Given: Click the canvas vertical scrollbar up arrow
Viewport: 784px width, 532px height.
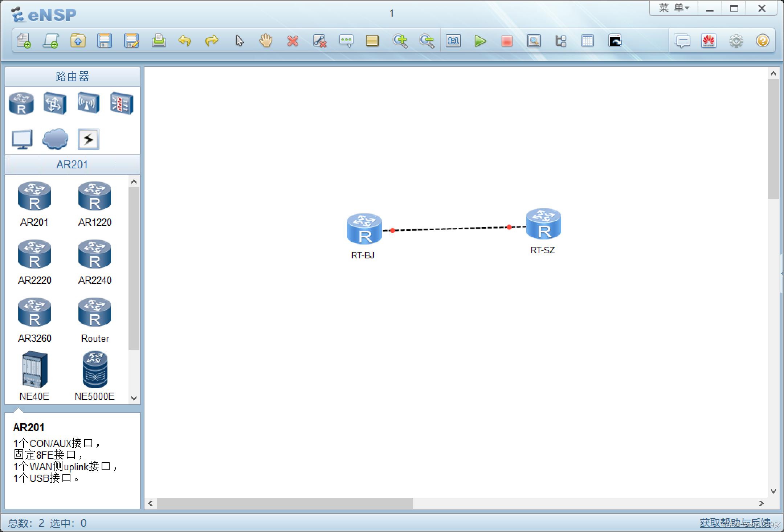Looking at the screenshot, I should (773, 74).
